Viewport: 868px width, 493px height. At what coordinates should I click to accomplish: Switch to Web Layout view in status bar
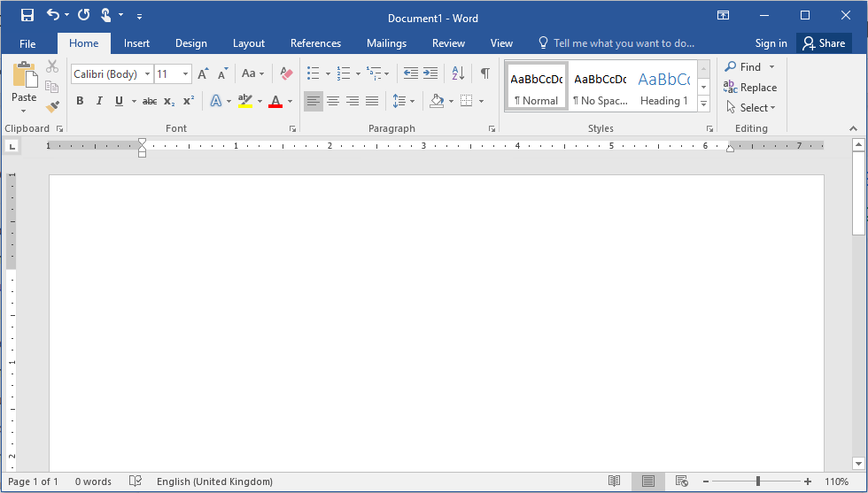(682, 481)
